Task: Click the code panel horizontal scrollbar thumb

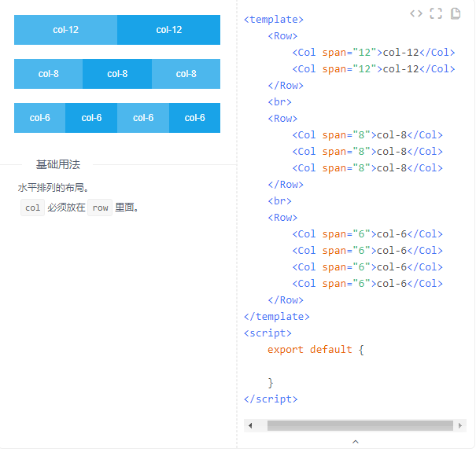Action: pos(360,425)
